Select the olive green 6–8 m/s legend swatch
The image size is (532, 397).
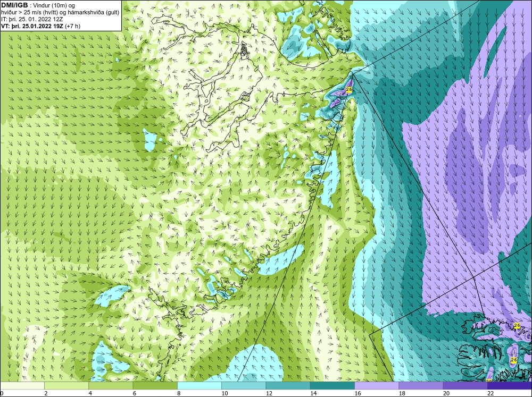click(x=155, y=385)
